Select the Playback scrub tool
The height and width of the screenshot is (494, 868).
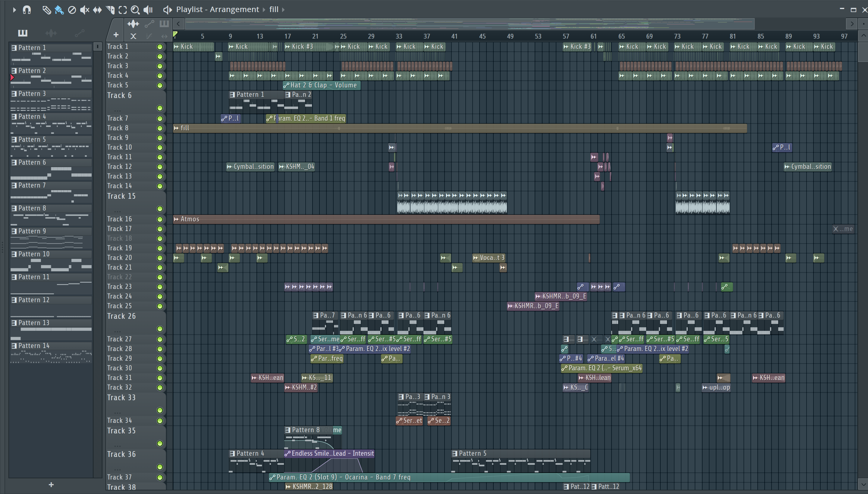point(148,10)
